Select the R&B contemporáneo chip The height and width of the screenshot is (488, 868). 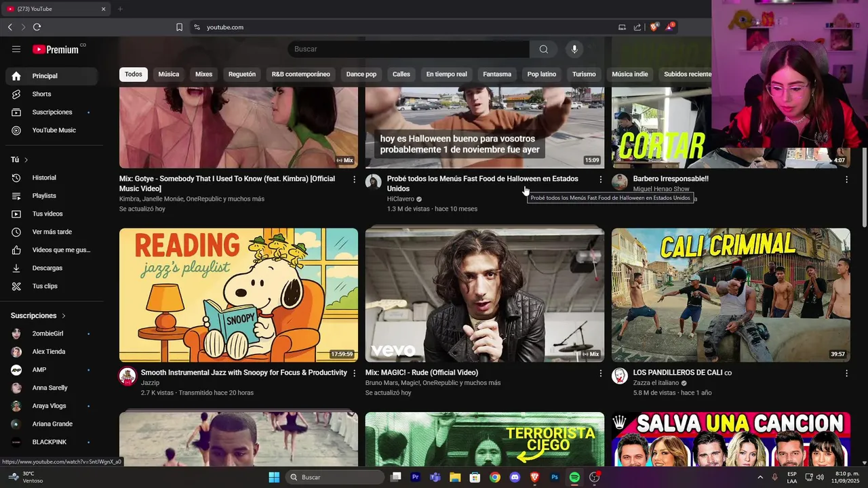(301, 75)
